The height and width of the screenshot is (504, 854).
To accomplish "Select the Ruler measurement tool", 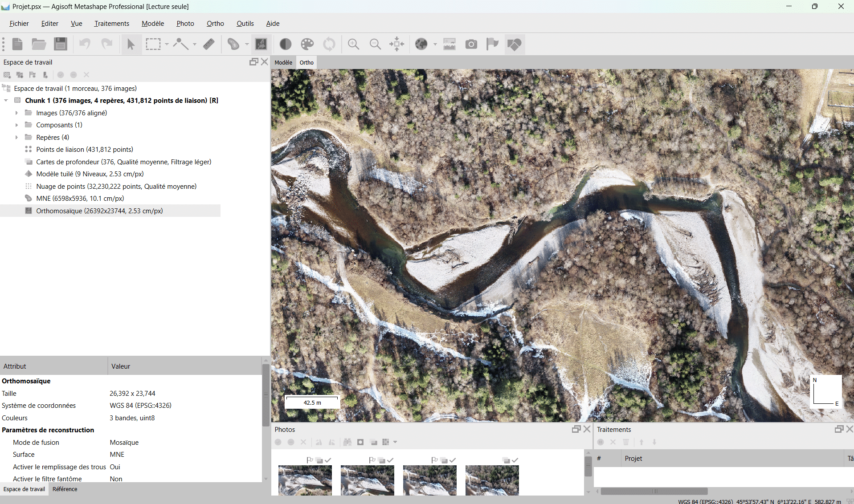I will (209, 44).
